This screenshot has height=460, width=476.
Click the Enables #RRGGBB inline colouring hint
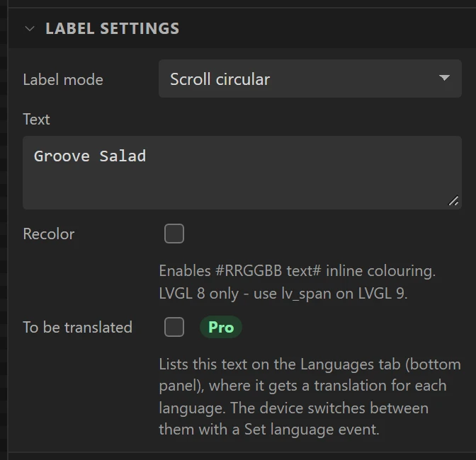click(297, 282)
